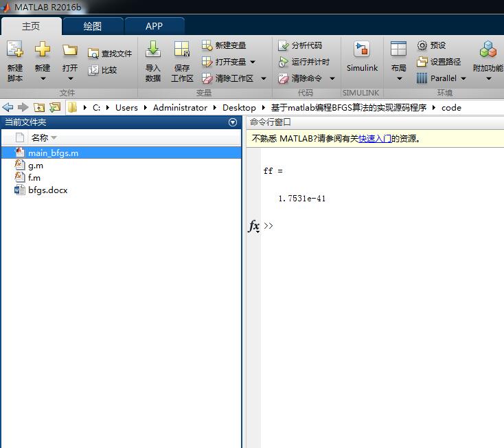The image size is (504, 448).
Task: Click Open Variable (打开变量) button
Action: click(x=224, y=62)
